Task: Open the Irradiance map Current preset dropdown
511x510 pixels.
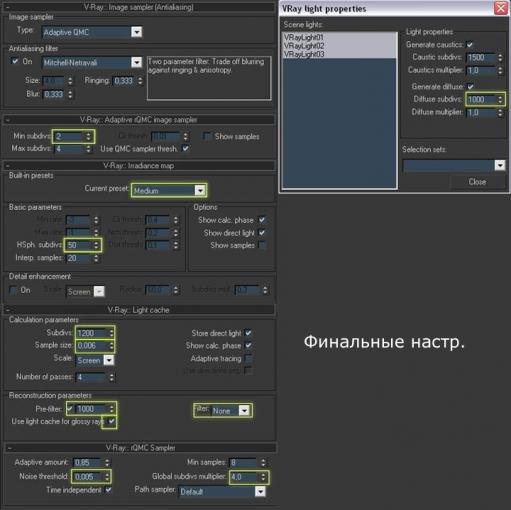Action: pos(200,190)
